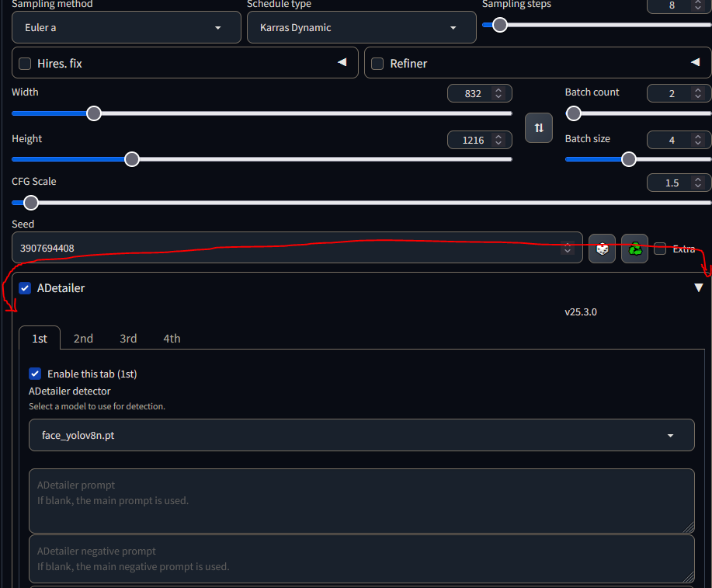
Task: Switch to the 2nd ADetailer tab
Action: [x=83, y=339]
